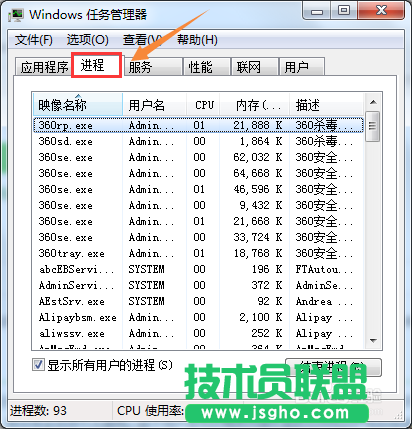Image resolution: width=412 pixels, height=429 pixels.
Task: Sort processes by CPU column header
Action: pos(203,105)
